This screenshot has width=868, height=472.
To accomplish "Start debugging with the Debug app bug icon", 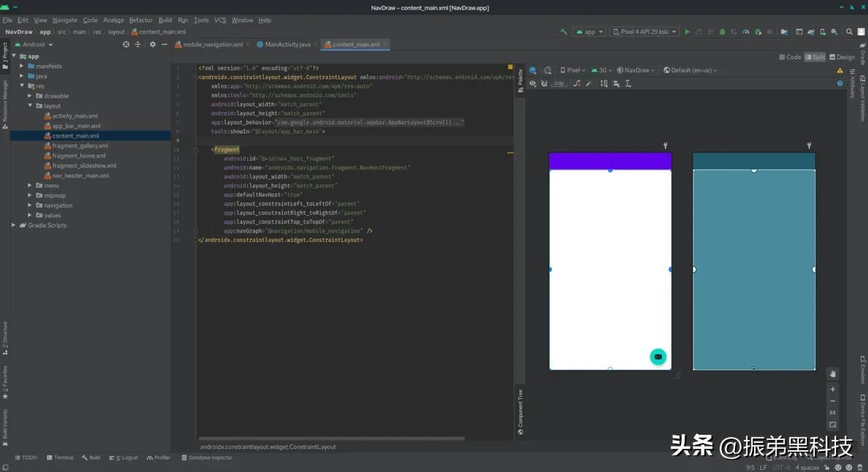I will (722, 31).
